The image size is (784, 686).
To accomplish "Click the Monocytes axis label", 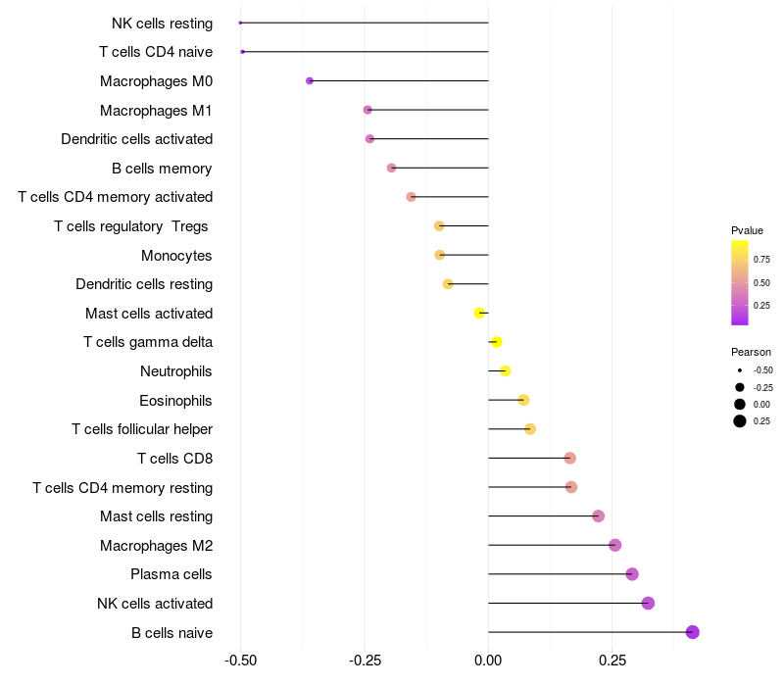I will tap(176, 256).
